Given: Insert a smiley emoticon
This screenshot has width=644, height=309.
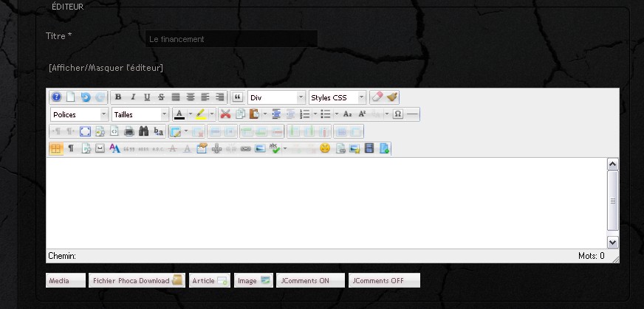Looking at the screenshot, I should click(324, 148).
